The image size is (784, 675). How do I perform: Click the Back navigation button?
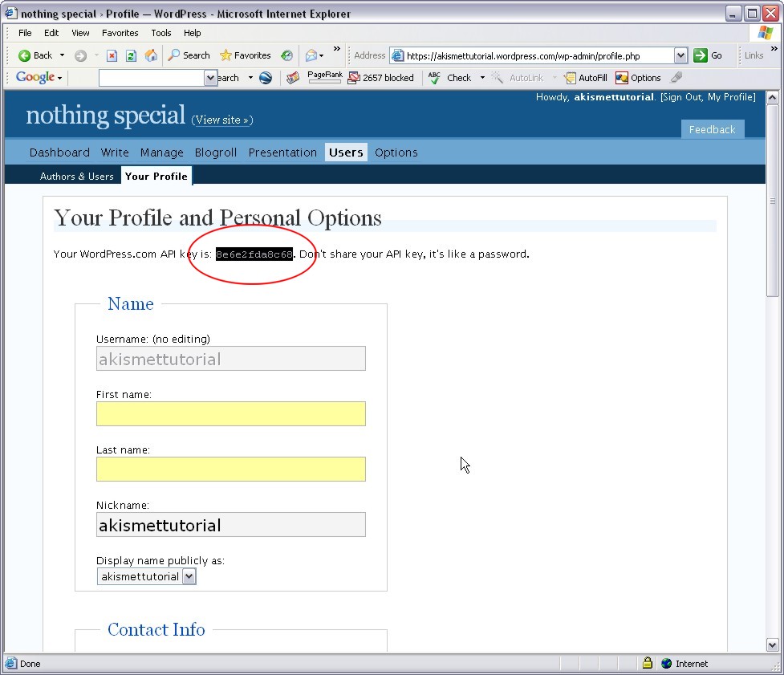pyautogui.click(x=35, y=55)
